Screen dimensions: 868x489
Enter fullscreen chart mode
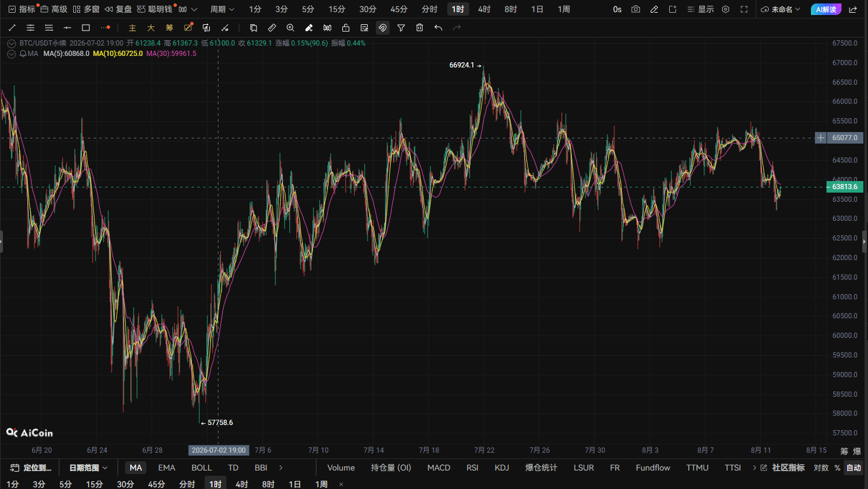[x=744, y=9]
